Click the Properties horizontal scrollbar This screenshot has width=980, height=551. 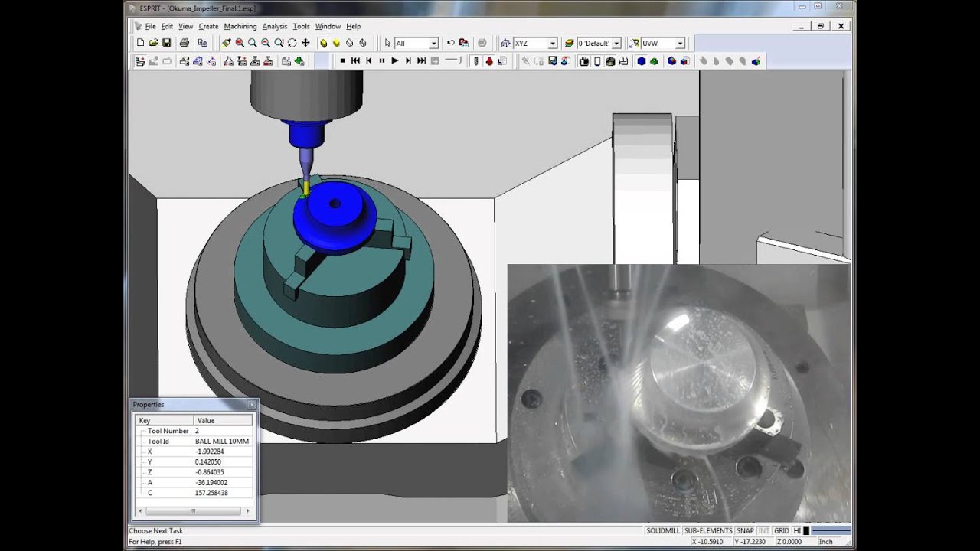point(194,511)
